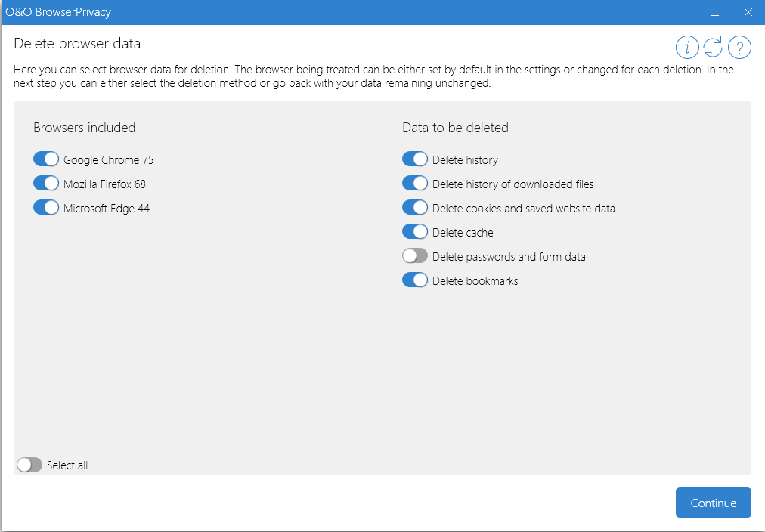Toggle off Delete cache

click(x=414, y=231)
